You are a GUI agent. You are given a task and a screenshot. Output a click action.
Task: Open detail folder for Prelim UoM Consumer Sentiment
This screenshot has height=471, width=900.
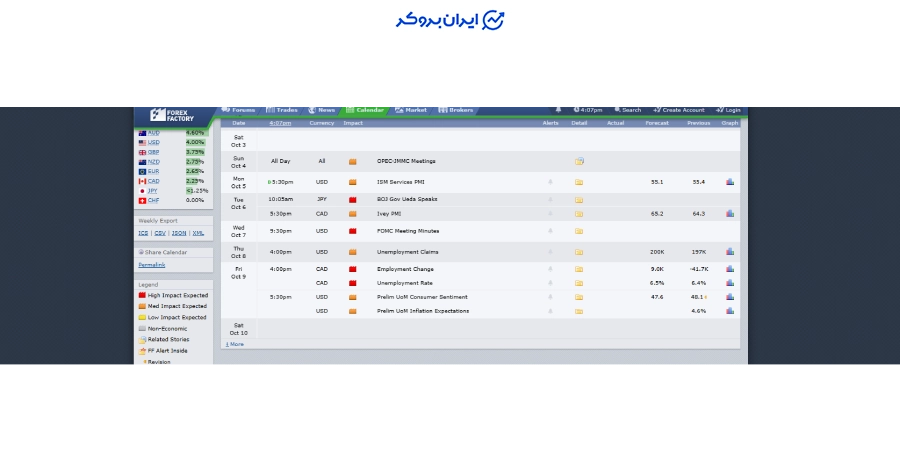[x=579, y=297]
